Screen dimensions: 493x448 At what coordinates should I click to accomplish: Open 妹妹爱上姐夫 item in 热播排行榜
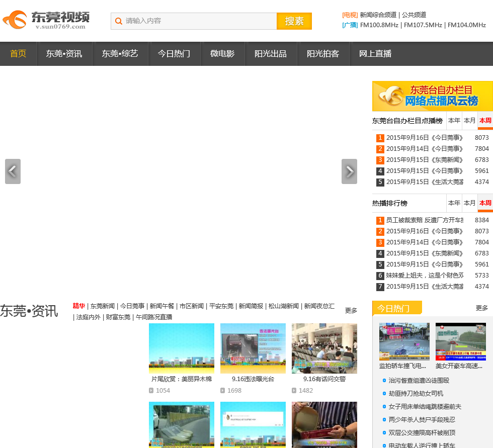pyautogui.click(x=425, y=276)
